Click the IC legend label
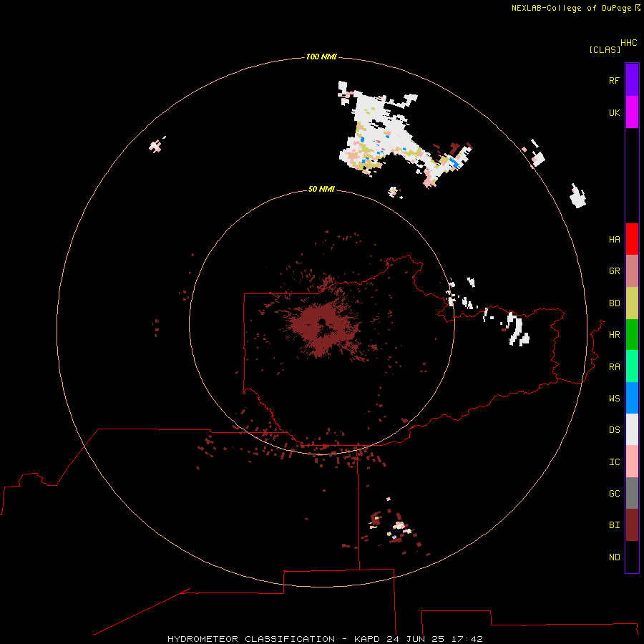Viewport: 644px width, 644px height. click(x=614, y=462)
